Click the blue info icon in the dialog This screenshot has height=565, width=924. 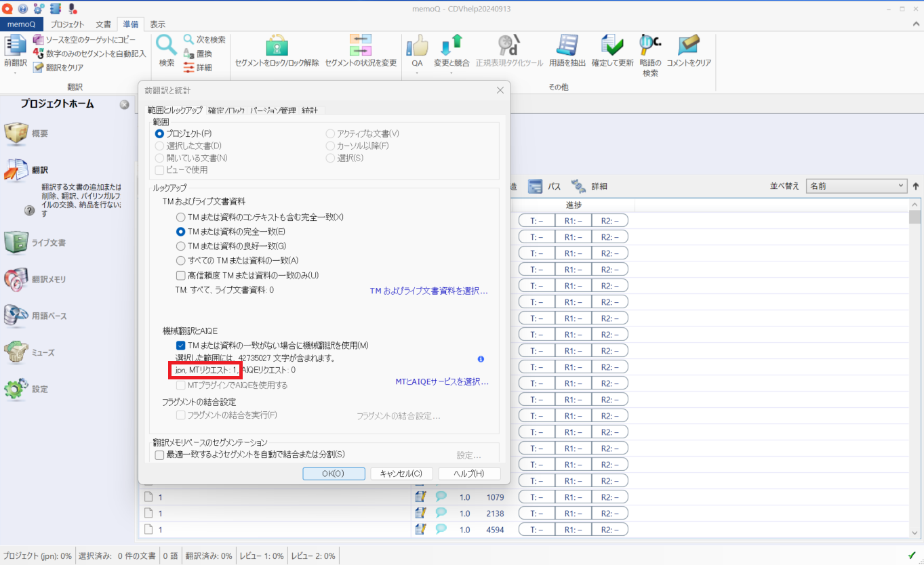pos(481,358)
